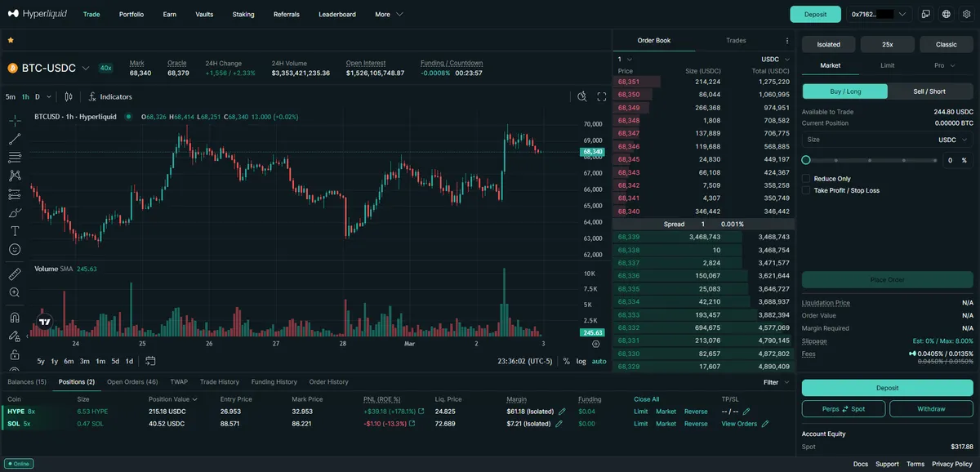Open the Vaults page

[204, 14]
